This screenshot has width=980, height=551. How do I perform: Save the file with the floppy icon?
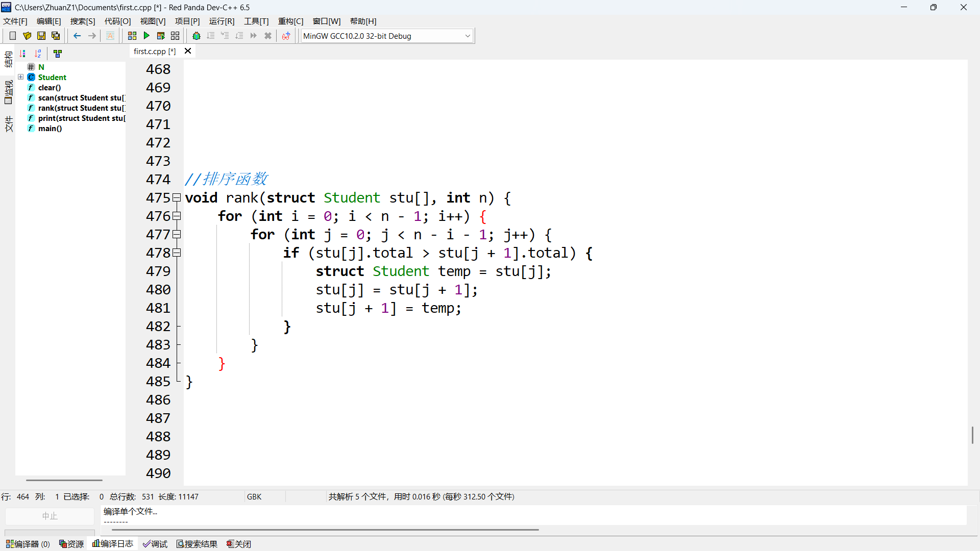41,36
